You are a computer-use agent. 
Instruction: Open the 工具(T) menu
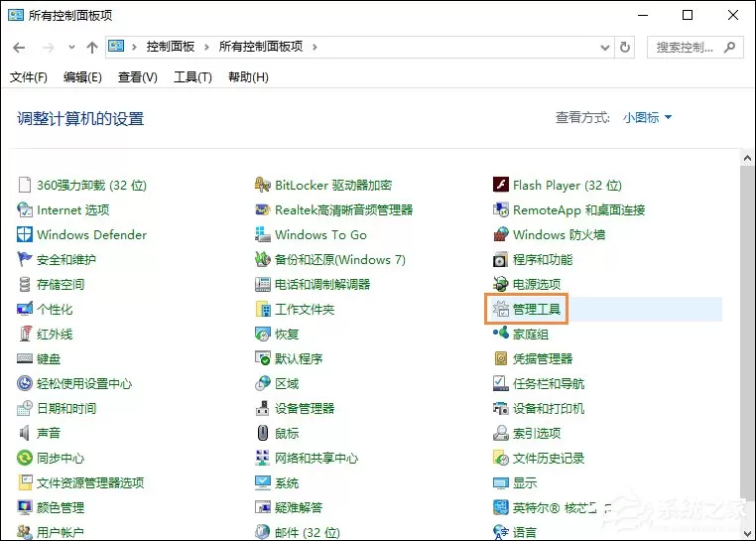click(192, 77)
